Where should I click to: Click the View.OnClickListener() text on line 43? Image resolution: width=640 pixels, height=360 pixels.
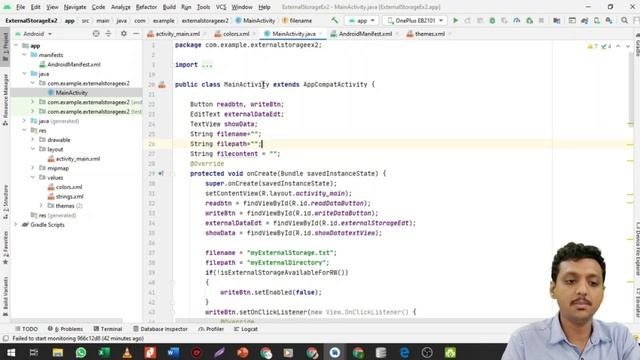pyautogui.click(x=367, y=312)
